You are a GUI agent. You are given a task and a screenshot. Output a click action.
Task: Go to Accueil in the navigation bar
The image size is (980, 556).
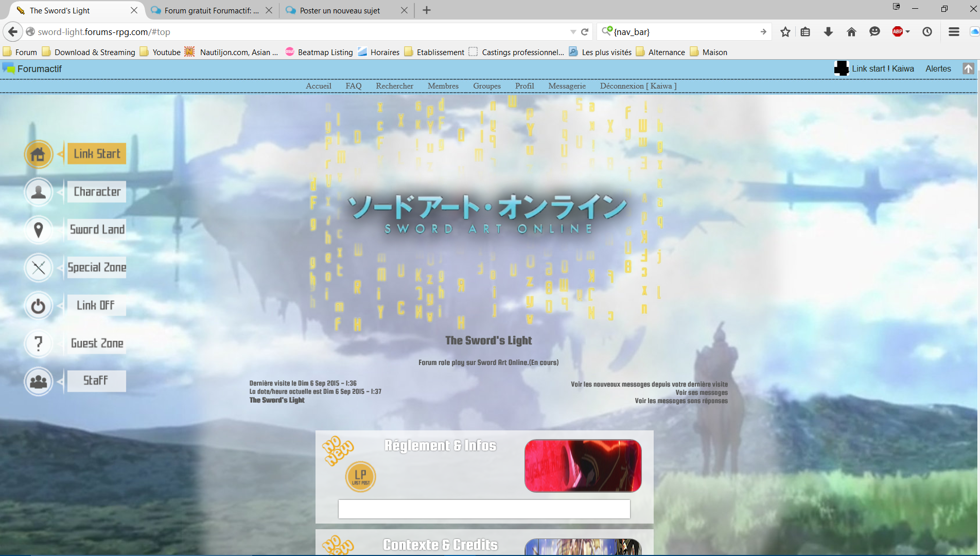pos(318,86)
